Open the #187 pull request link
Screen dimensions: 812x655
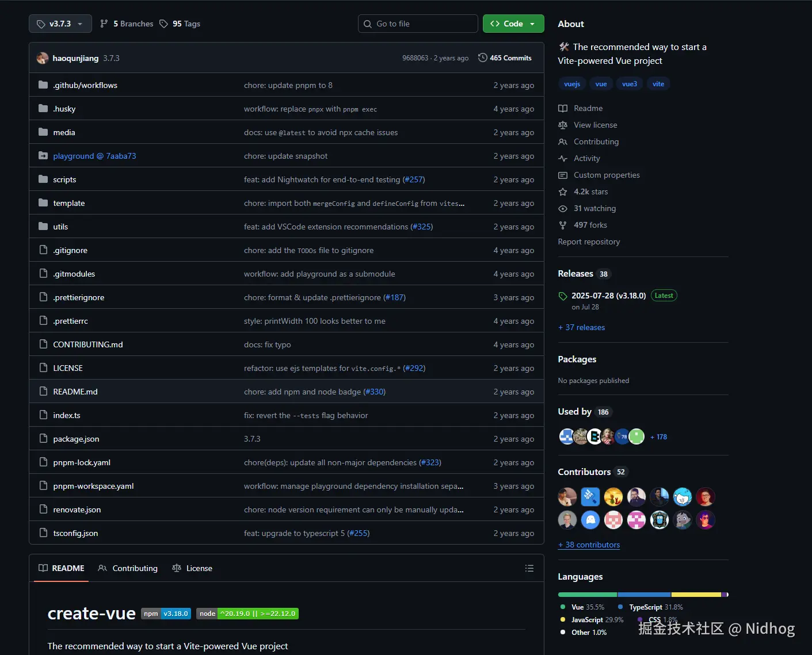[x=395, y=297]
